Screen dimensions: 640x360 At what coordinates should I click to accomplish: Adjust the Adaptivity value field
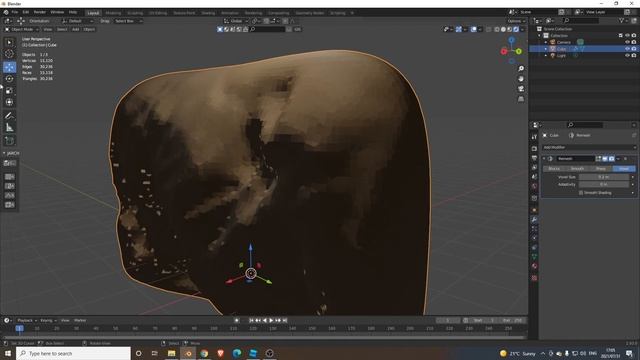pyautogui.click(x=604, y=184)
